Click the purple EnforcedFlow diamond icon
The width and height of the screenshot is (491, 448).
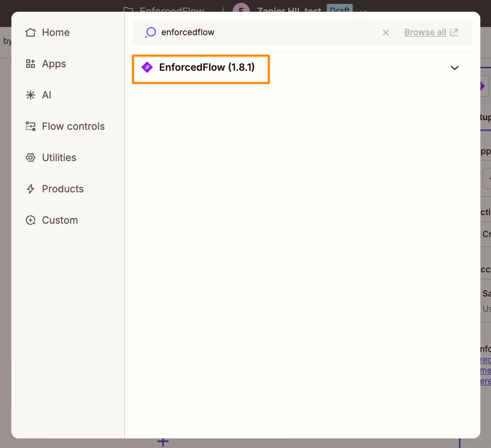click(147, 67)
